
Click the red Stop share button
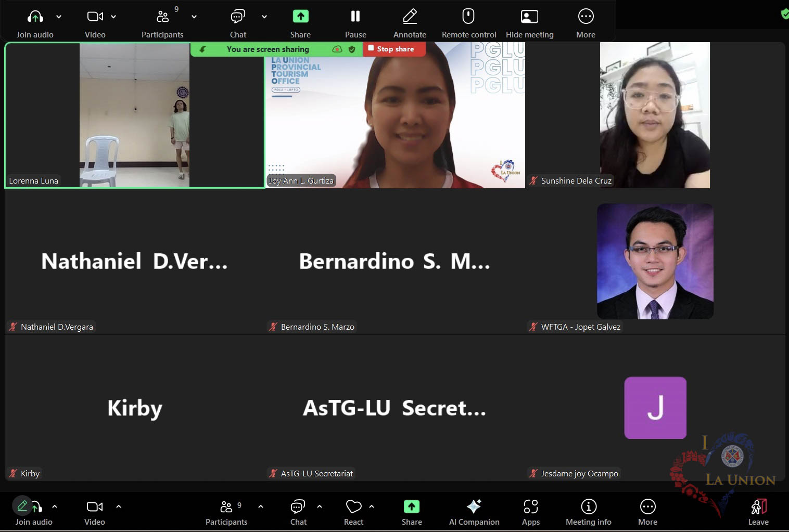pos(394,49)
